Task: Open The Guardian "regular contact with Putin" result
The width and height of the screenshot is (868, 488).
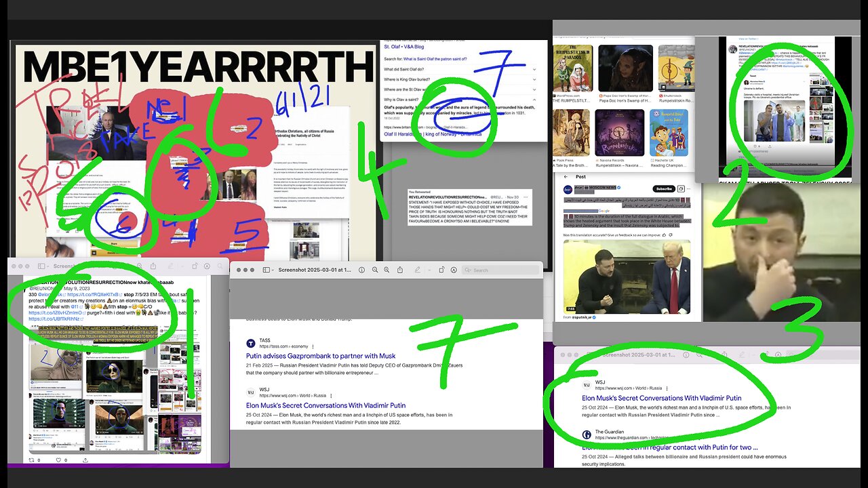Action: [x=670, y=447]
